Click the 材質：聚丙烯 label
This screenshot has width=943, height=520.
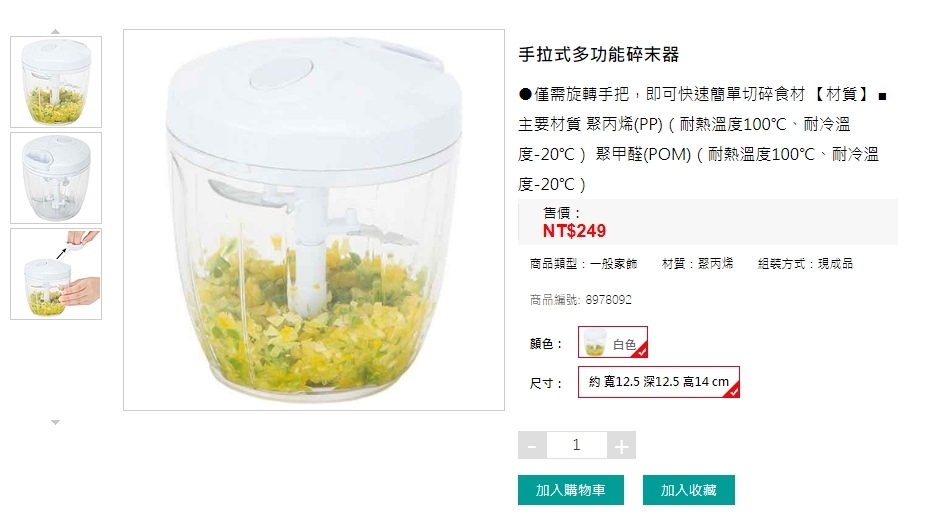pyautogui.click(x=698, y=264)
